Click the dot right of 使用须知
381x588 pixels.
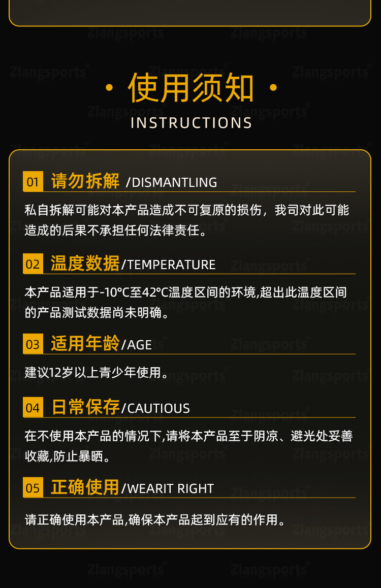(x=273, y=88)
